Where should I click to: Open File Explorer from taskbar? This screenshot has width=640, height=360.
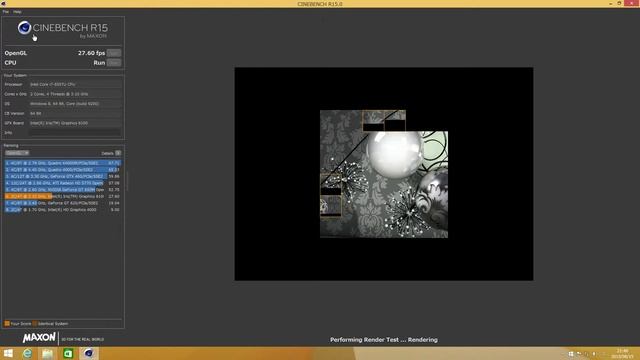pyautogui.click(x=47, y=353)
